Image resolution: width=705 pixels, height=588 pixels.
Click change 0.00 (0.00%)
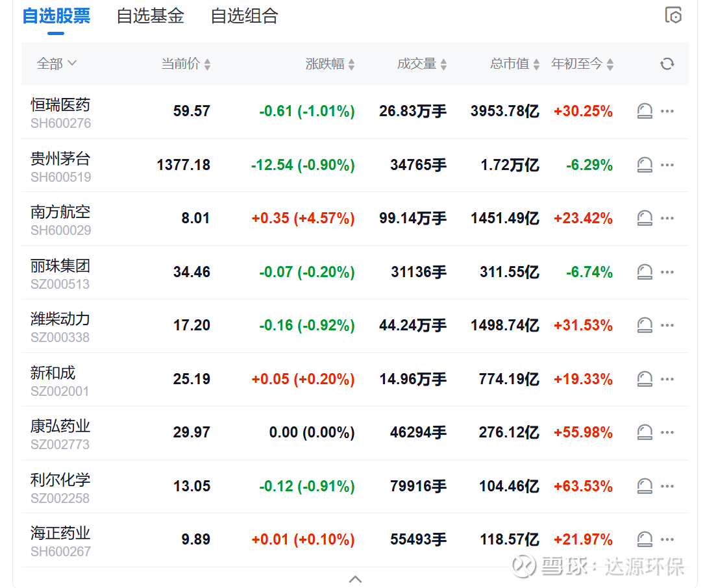tap(312, 432)
